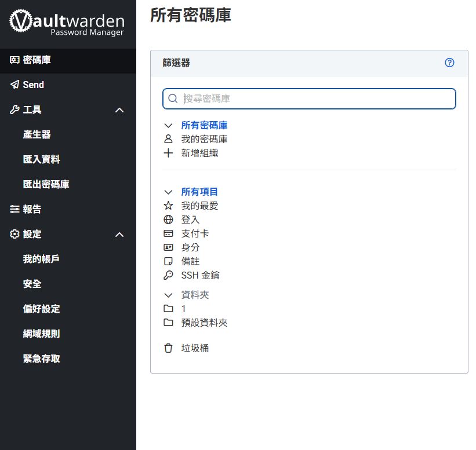The width and height of the screenshot is (476, 450).
Task: Click the help question mark icon in 篩選器
Action: [x=449, y=63]
